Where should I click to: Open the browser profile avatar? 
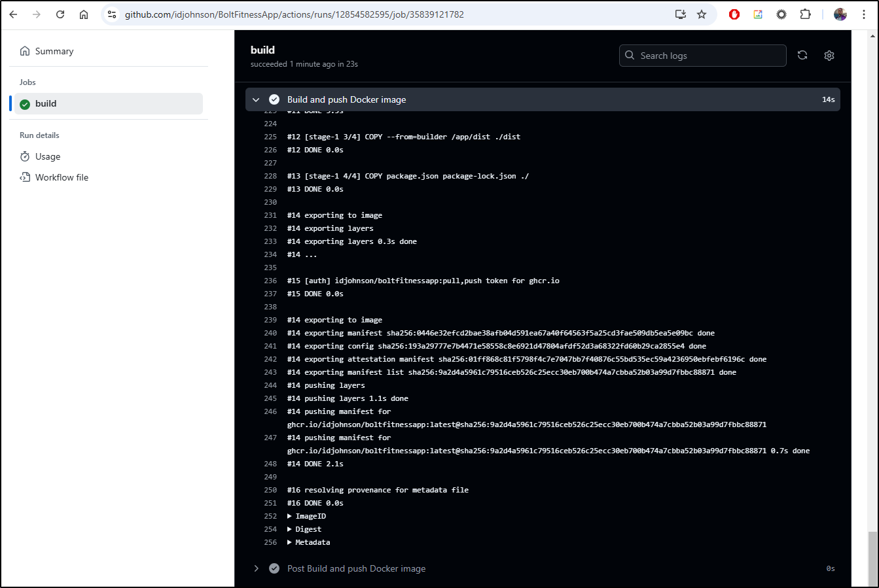(x=840, y=14)
